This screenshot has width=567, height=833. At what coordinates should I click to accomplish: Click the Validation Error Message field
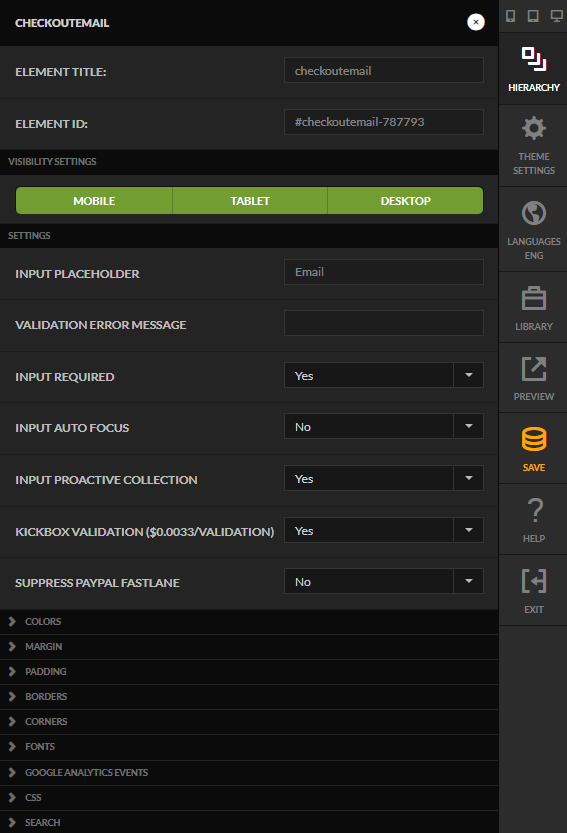(384, 324)
